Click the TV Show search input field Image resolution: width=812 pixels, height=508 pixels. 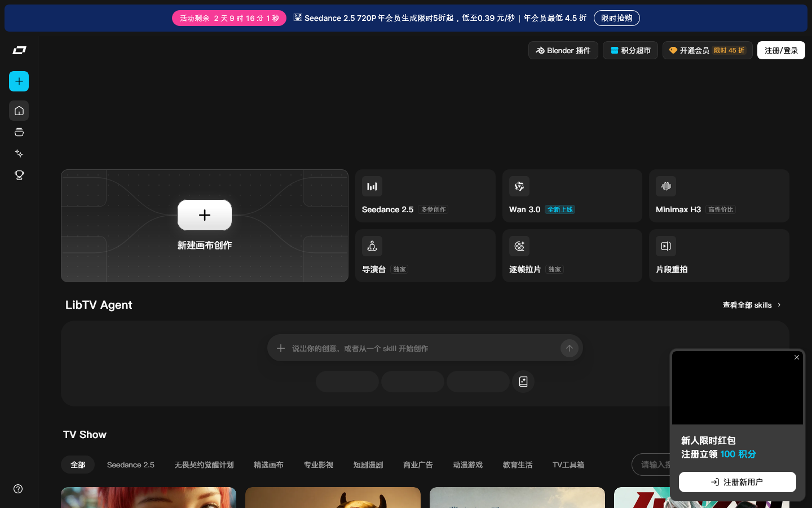coord(651,465)
